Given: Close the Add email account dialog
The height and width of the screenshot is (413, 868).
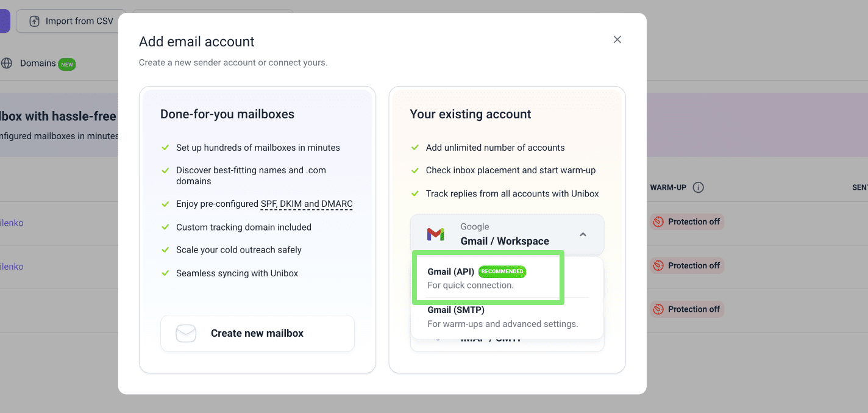Looking at the screenshot, I should [617, 40].
